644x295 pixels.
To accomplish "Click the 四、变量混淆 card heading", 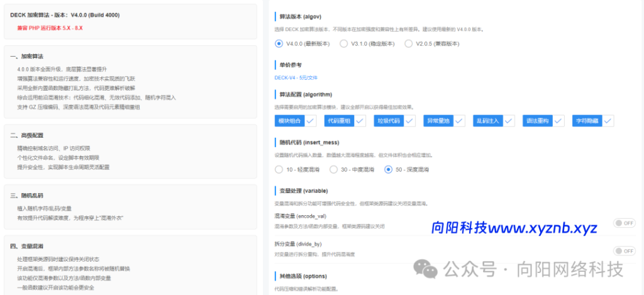I will pos(26,246).
